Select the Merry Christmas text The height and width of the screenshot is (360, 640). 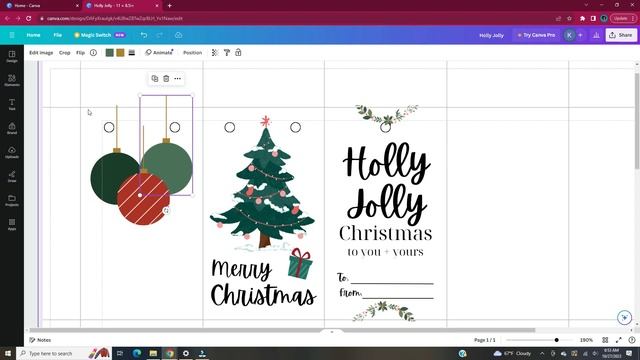(263, 282)
